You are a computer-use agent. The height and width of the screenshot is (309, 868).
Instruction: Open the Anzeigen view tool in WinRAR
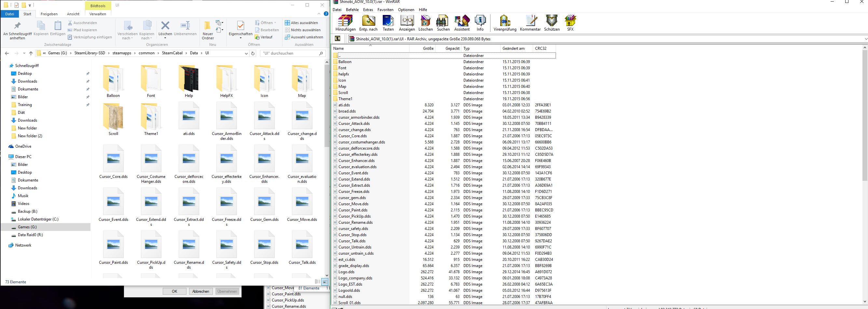(407, 23)
